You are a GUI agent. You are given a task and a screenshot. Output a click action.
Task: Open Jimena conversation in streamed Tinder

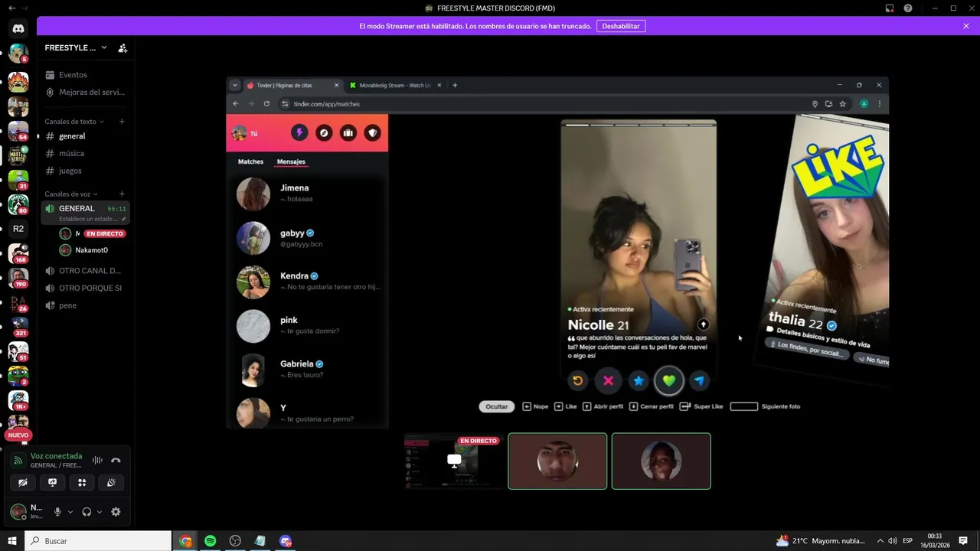308,194
